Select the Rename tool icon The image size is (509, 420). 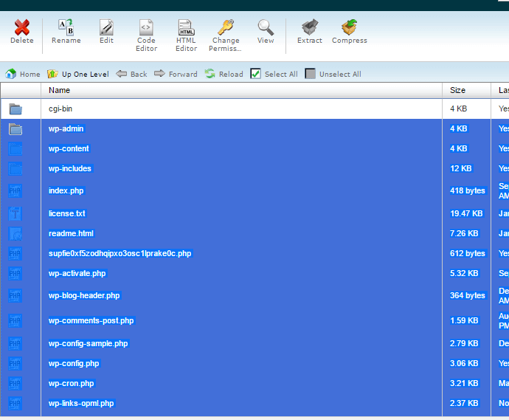66,27
